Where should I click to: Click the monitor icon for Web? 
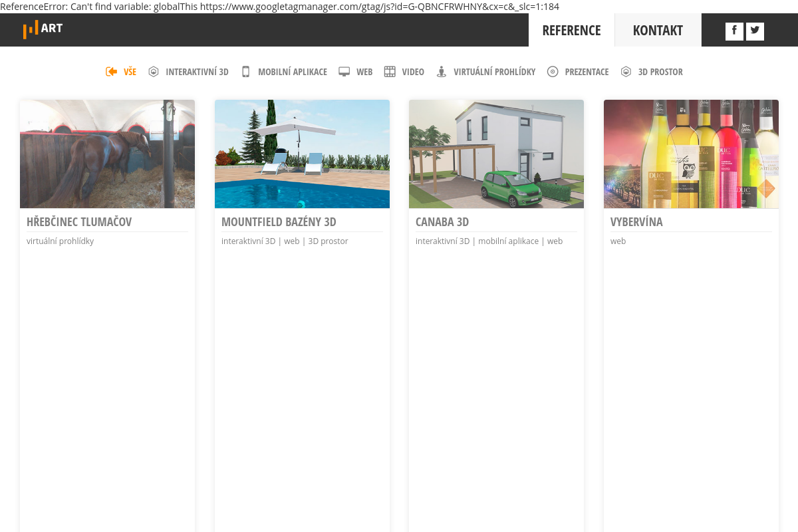(x=344, y=72)
